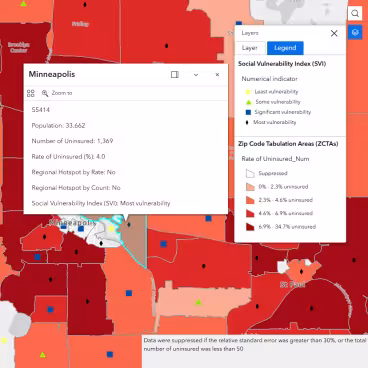Open the map search magnifier tool

click(355, 13)
